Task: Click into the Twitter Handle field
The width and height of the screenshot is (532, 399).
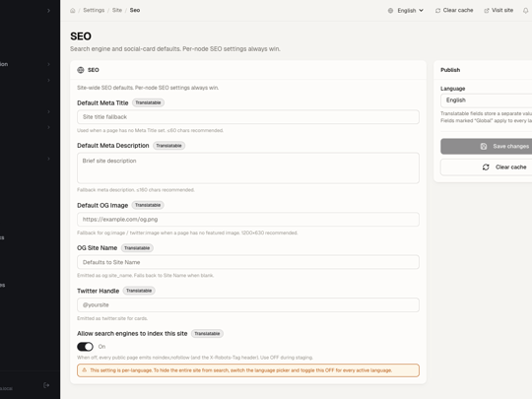Action: tap(248, 304)
